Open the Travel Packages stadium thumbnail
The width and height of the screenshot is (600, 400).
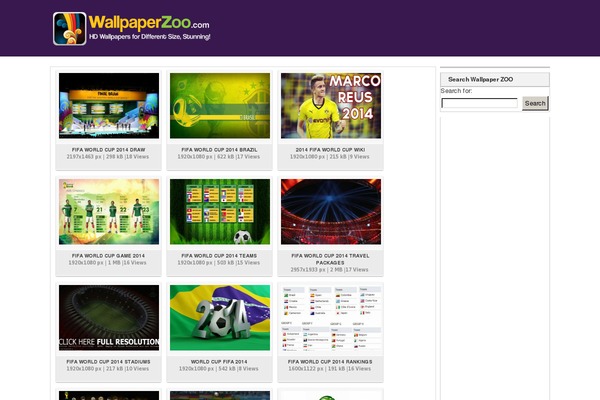(x=331, y=212)
